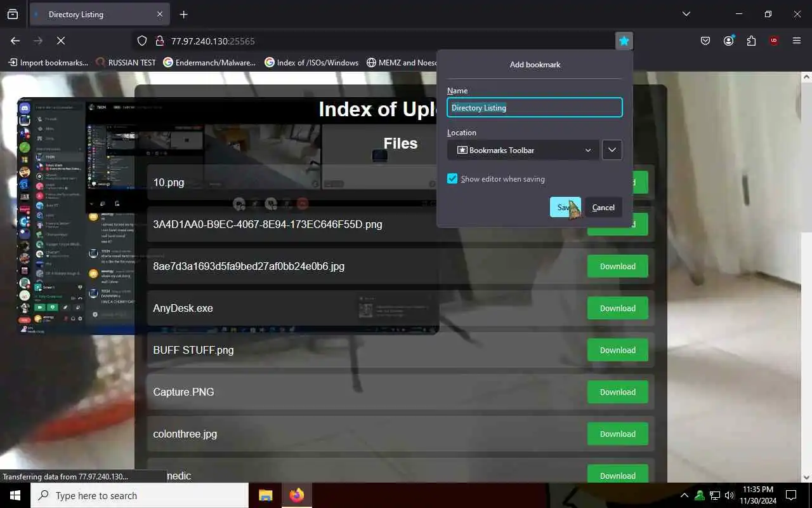Screen dimensions: 812x508
Task: Download AnyDesk.exe
Action: (618, 308)
